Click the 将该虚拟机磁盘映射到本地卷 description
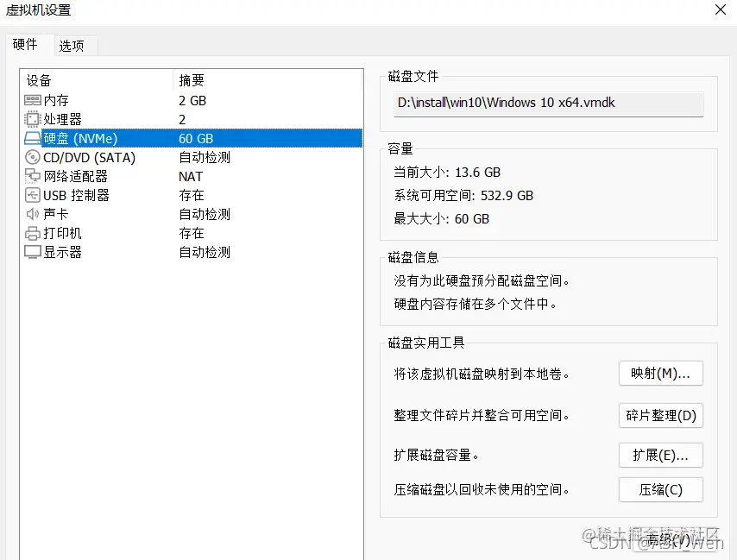Viewport: 737px width, 560px height. coord(482,374)
